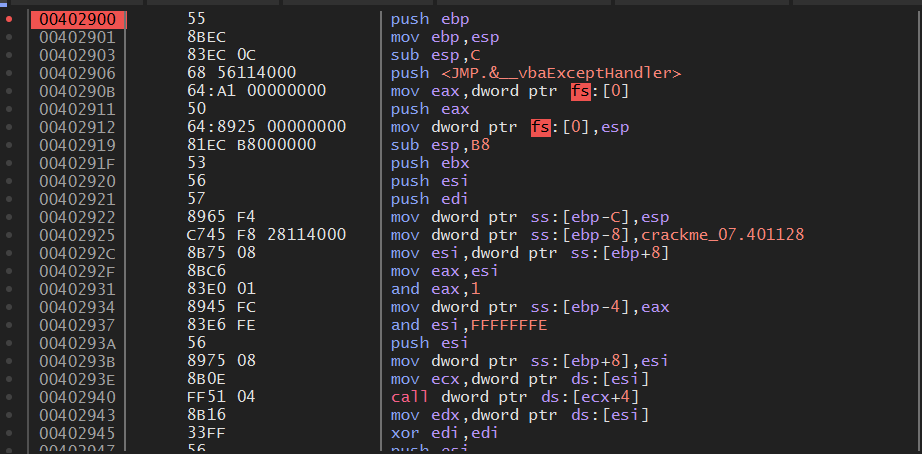Toggle breakpoint dot beside address 00402906
This screenshot has height=454, width=922.
pyautogui.click(x=9, y=73)
